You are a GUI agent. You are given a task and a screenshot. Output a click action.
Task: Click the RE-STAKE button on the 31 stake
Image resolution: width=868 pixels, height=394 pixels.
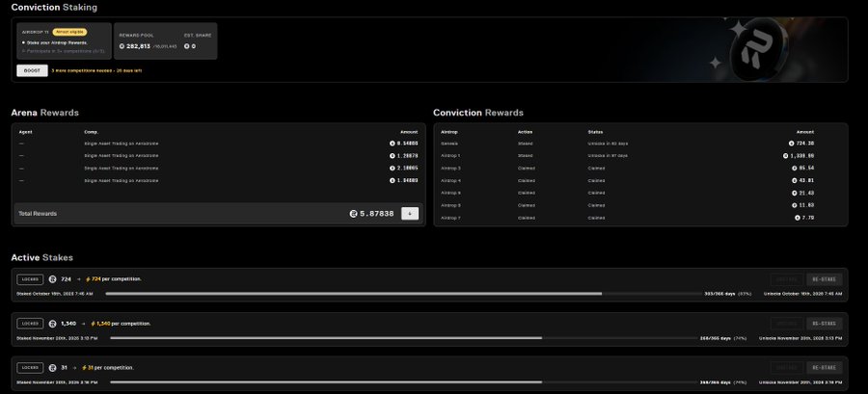tap(825, 367)
